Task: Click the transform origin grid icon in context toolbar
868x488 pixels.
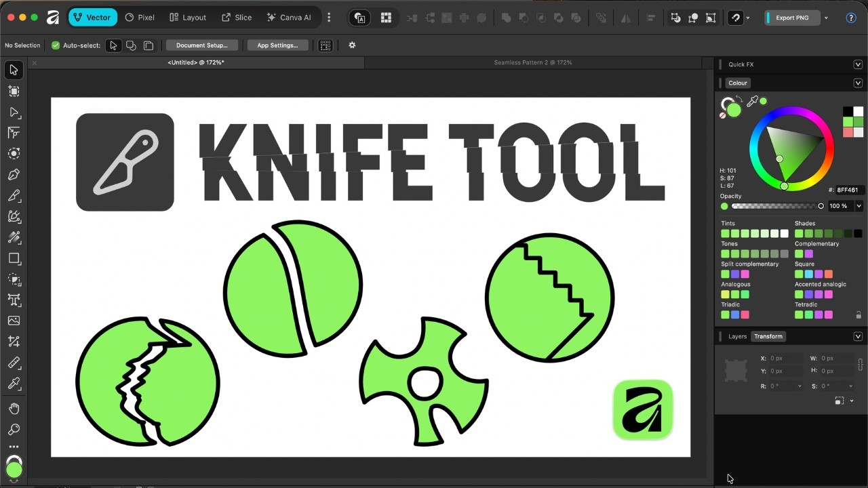Action: click(x=325, y=45)
